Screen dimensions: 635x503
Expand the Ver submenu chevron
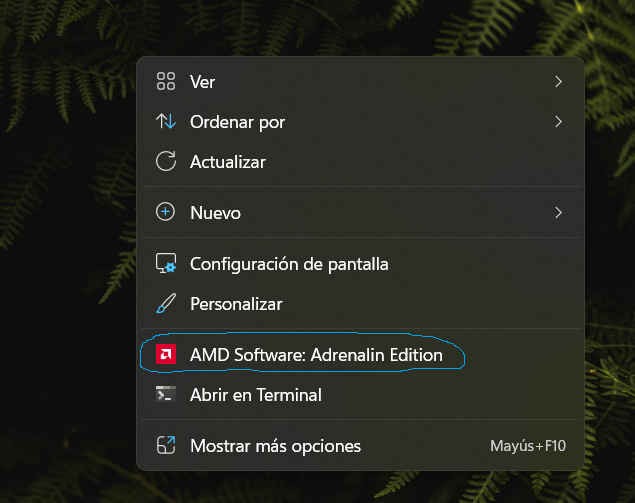pos(558,82)
